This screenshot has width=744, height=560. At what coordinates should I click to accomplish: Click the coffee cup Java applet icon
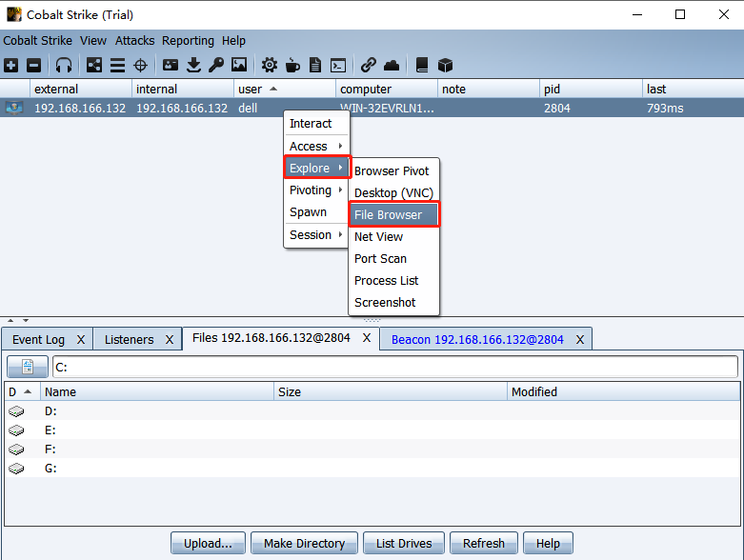292,65
